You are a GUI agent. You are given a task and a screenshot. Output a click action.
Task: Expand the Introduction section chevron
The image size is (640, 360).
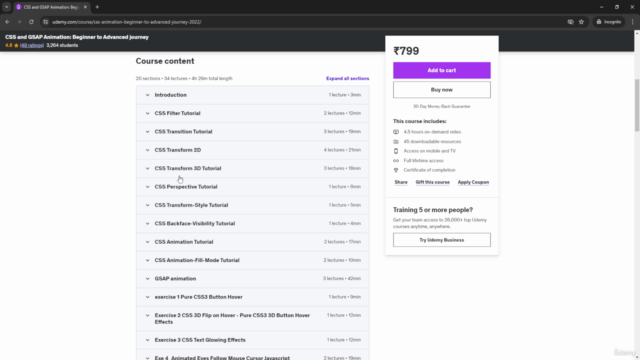pos(147,95)
